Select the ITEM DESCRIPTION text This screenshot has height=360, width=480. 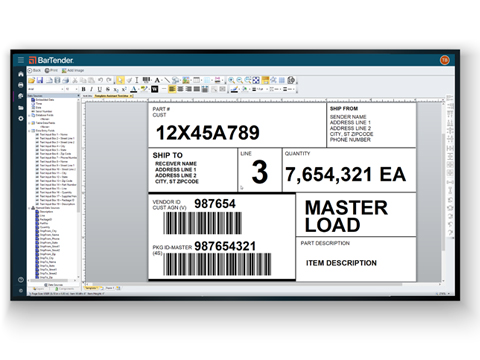tap(341, 263)
